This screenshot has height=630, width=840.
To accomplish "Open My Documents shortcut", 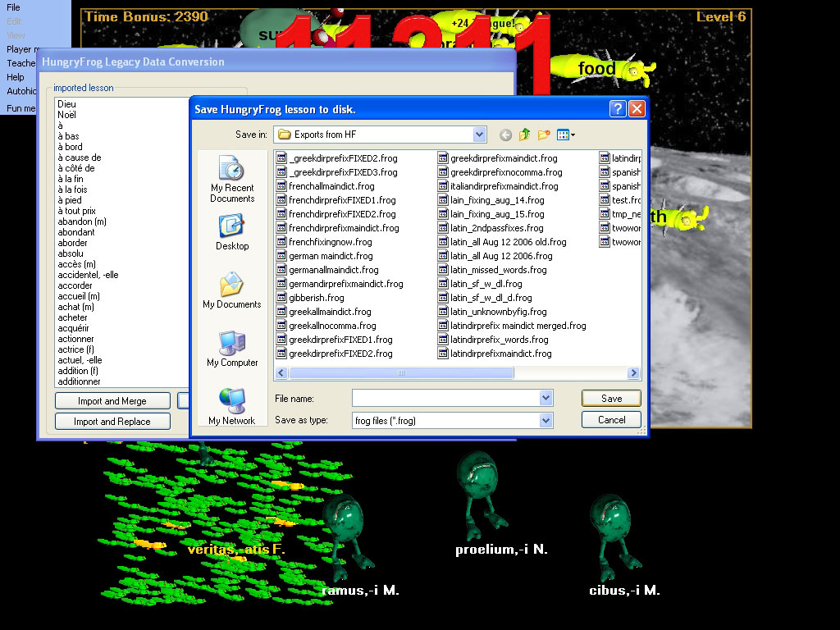I will tap(232, 291).
